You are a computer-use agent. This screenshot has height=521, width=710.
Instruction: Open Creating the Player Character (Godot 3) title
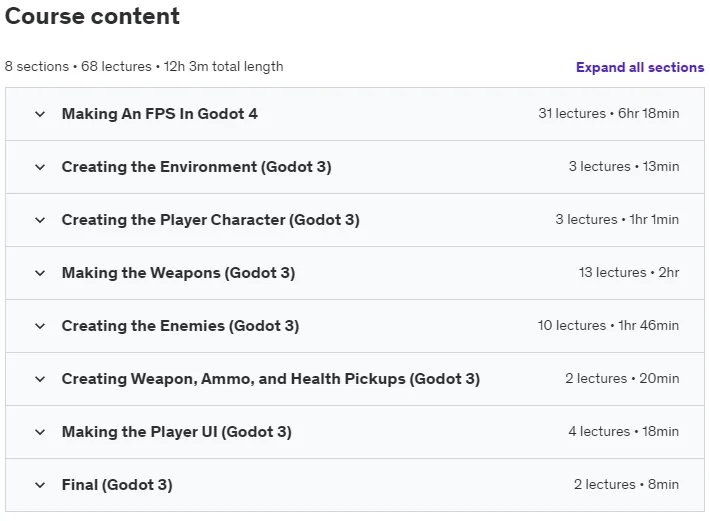211,220
